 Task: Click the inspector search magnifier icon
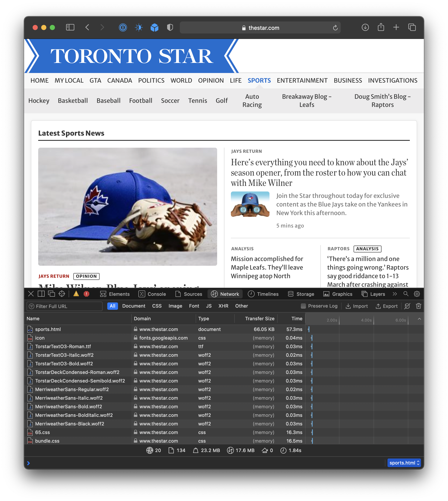[x=406, y=294]
